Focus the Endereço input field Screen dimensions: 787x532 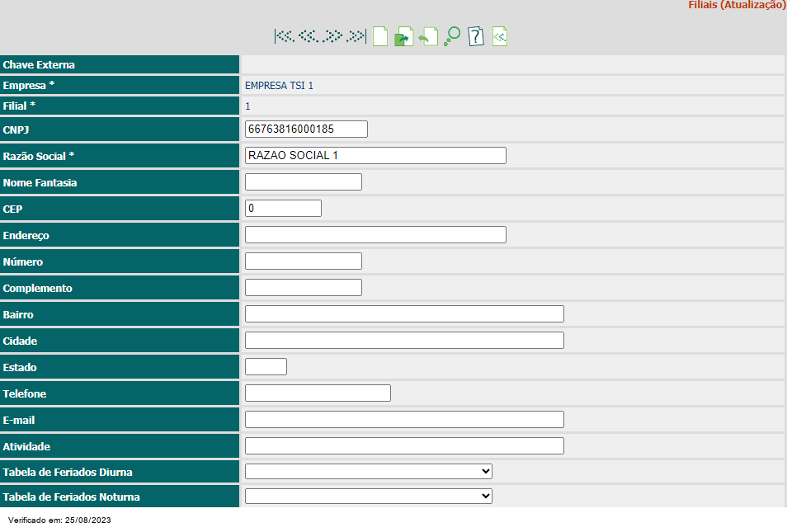(x=375, y=234)
